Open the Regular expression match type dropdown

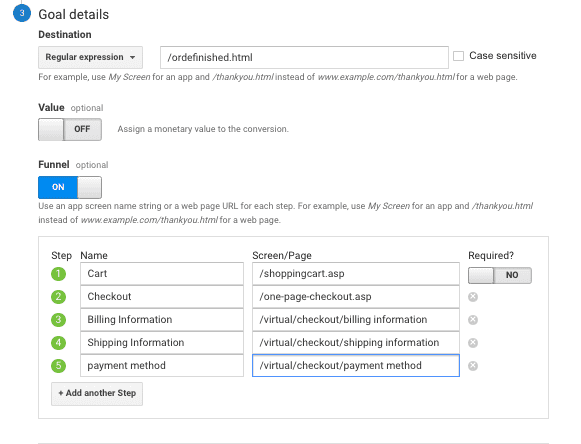[x=90, y=57]
